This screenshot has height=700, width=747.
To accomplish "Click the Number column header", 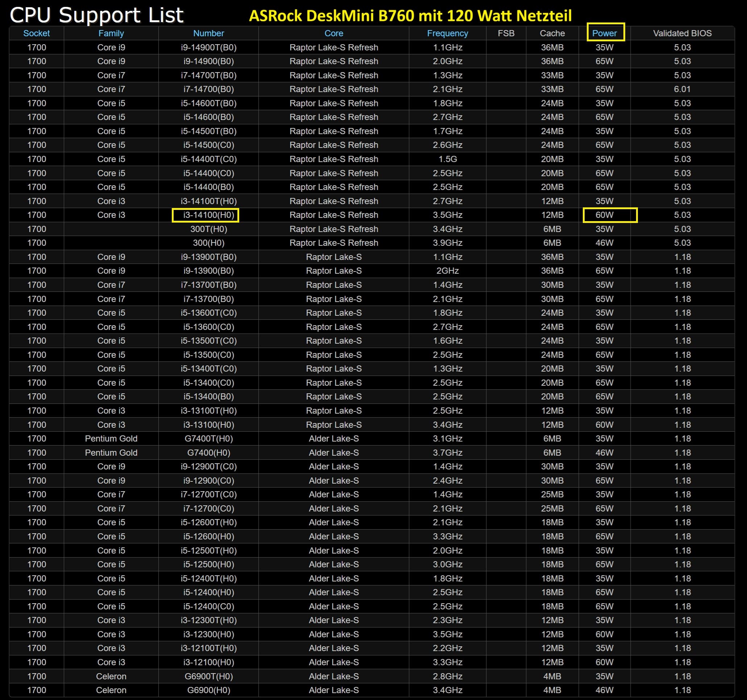I will pyautogui.click(x=208, y=33).
